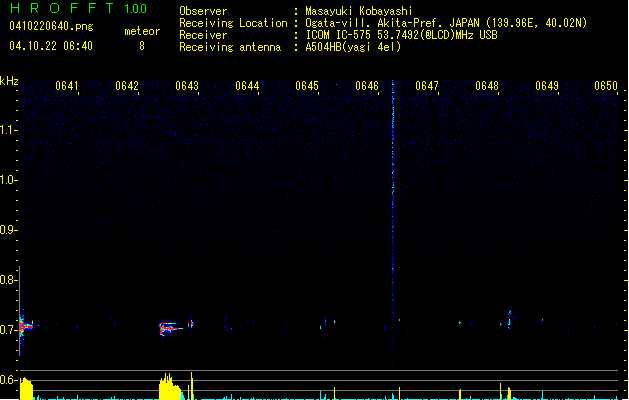Click the 0.9 kHz frequency label
This screenshot has height=400, width=629.
(8, 230)
